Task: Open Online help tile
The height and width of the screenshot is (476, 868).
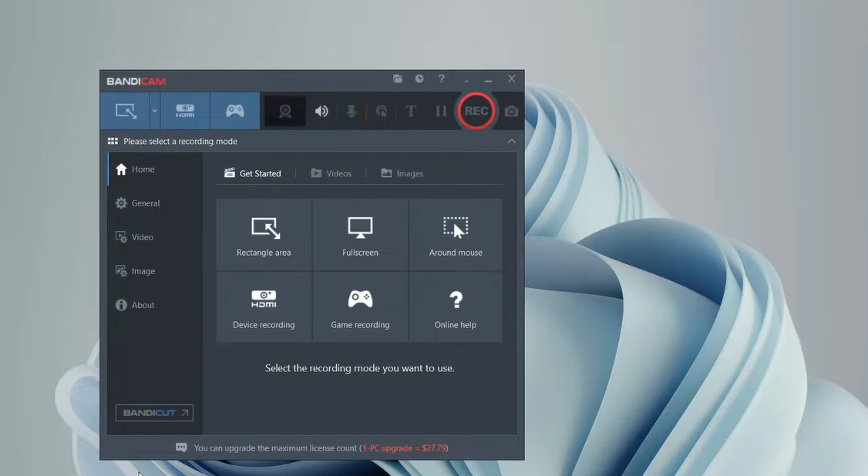Action: [x=456, y=307]
